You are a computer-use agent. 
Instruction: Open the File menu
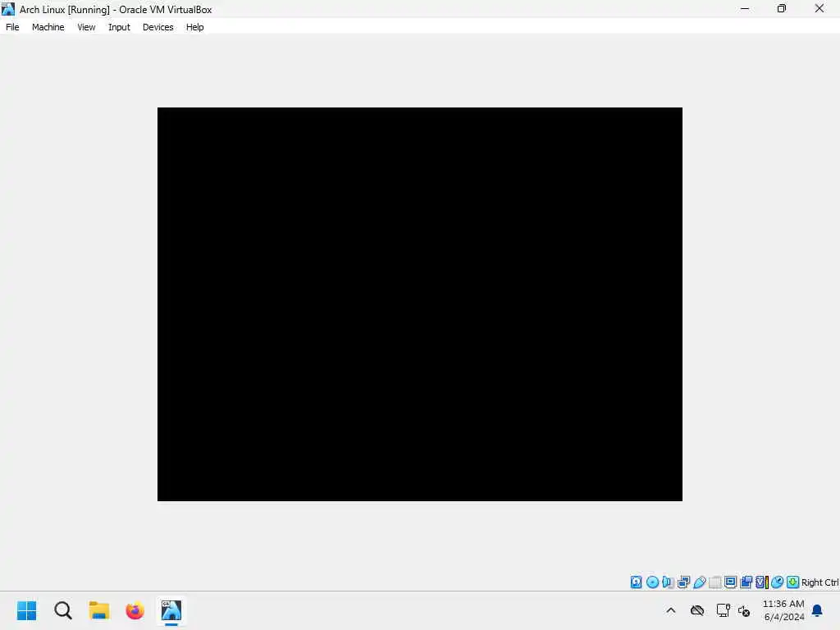12,27
